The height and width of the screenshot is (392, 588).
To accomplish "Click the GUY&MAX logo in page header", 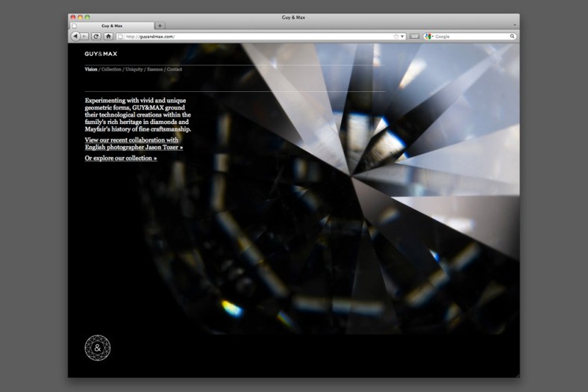I will point(101,54).
